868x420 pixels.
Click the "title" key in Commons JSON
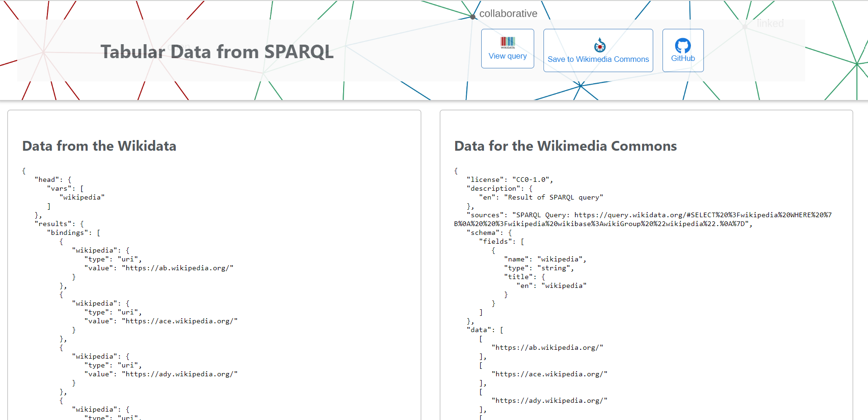click(518, 277)
